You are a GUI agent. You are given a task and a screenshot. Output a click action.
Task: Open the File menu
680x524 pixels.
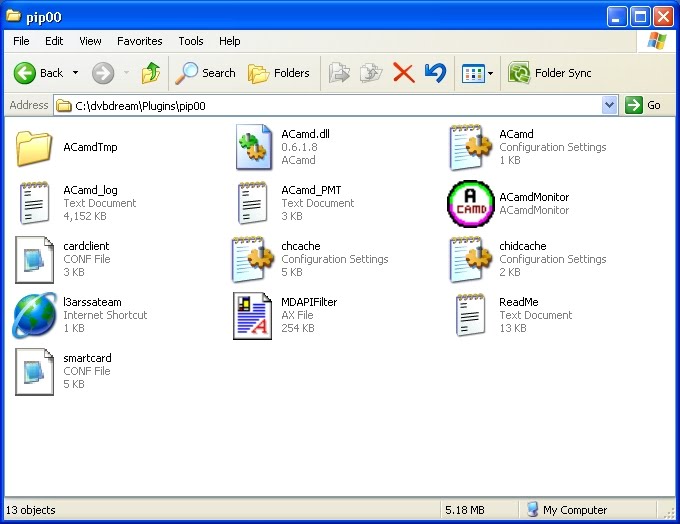pos(21,41)
